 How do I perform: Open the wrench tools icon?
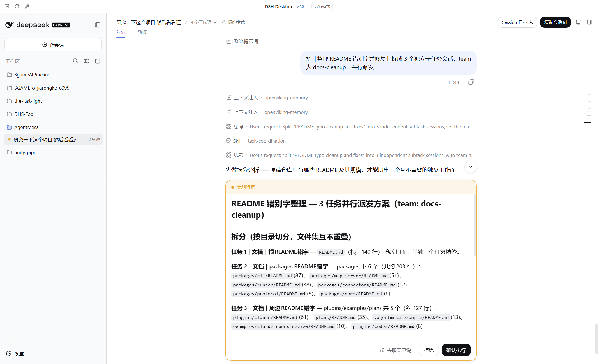27,6
